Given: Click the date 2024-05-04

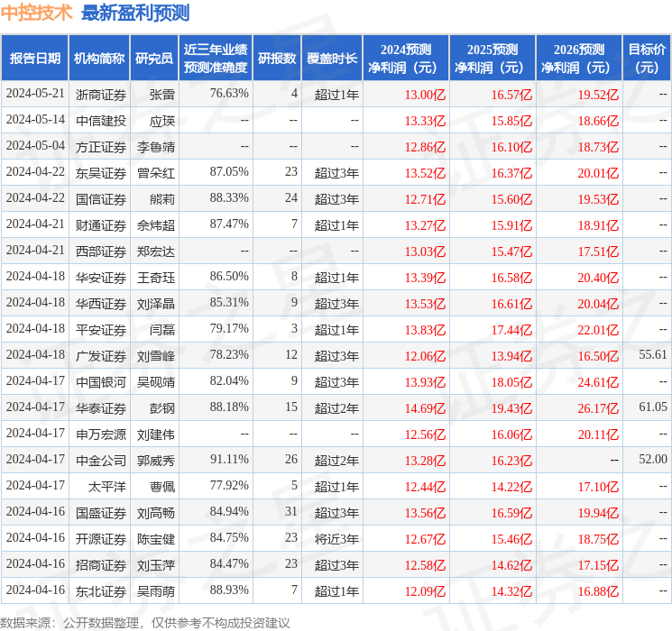Looking at the screenshot, I should click(35, 145).
